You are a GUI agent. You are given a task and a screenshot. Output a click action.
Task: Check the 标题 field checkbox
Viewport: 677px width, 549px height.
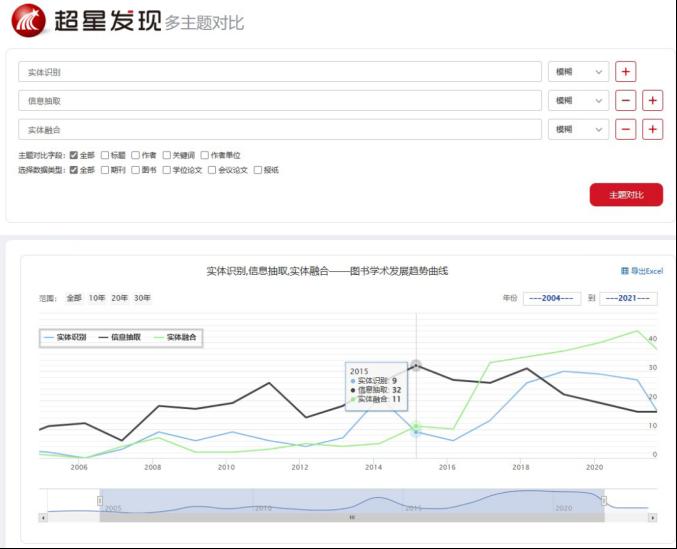[105, 156]
